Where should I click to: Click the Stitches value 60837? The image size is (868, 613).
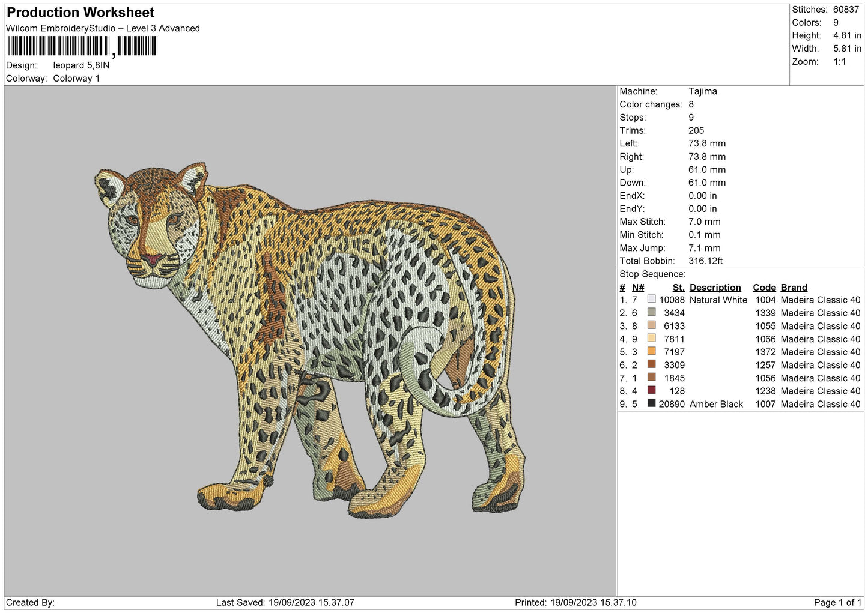[x=846, y=10]
